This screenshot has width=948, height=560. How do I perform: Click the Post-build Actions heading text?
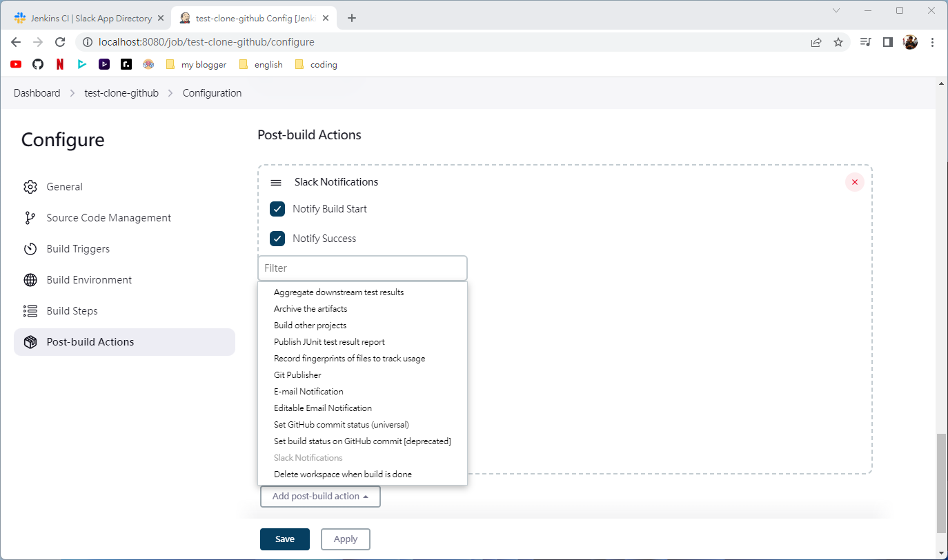coord(309,135)
